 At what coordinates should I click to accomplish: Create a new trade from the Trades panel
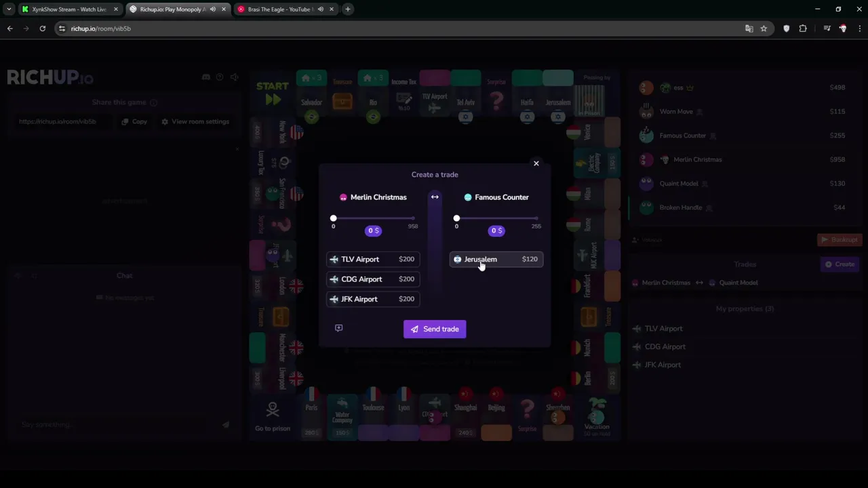(x=840, y=264)
